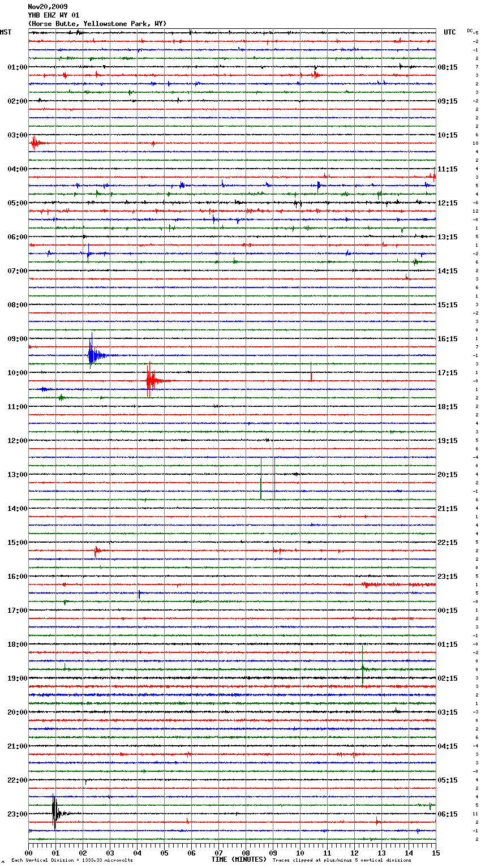Pick the "23:15" UTC time label
481x868 pixels.
(x=448, y=577)
